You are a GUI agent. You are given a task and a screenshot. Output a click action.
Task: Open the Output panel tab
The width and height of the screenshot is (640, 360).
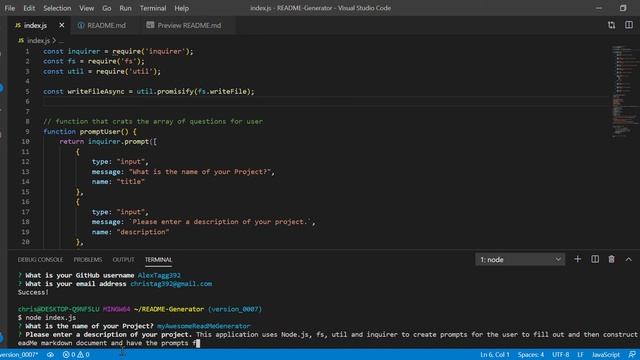click(x=123, y=260)
